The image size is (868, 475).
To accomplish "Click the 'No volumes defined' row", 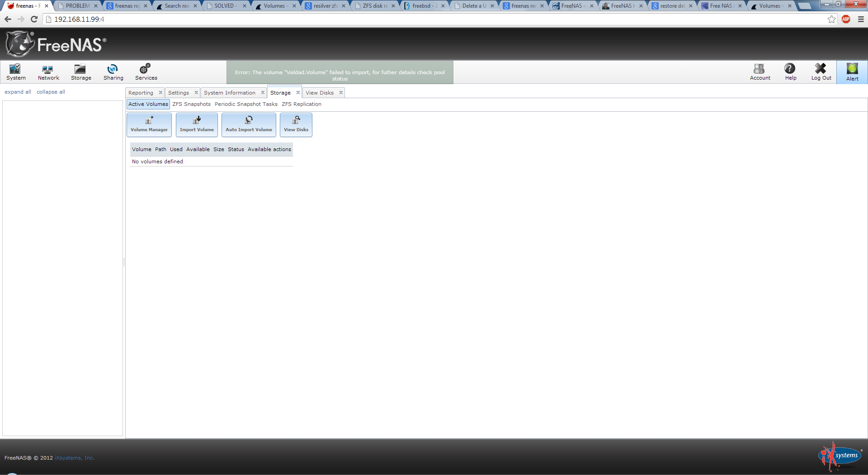I will point(212,161).
